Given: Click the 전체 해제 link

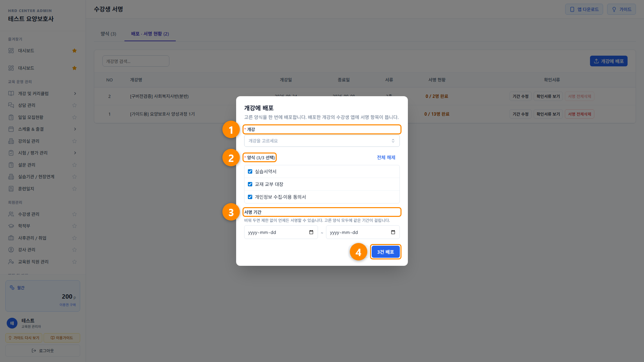Looking at the screenshot, I should click(x=386, y=158).
